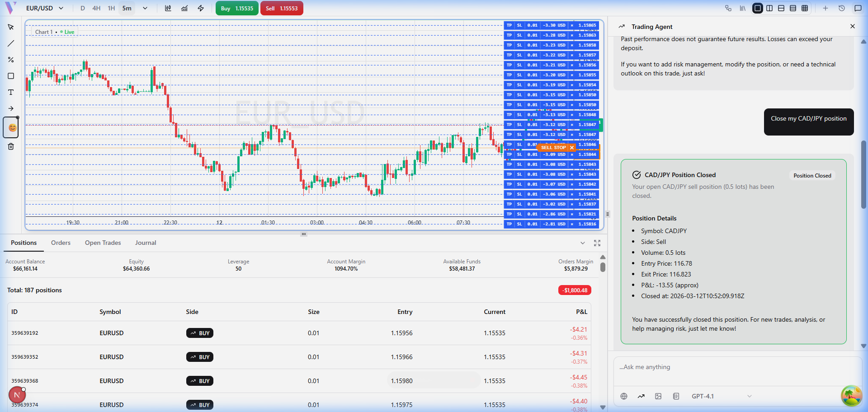
Task: Expand the timeframe chevron next to 5m
Action: pos(145,8)
